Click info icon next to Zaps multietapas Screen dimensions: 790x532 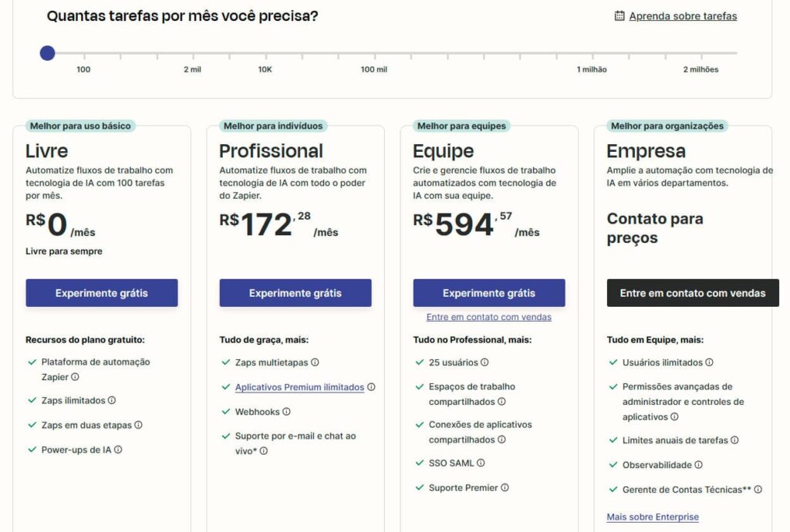(x=315, y=362)
